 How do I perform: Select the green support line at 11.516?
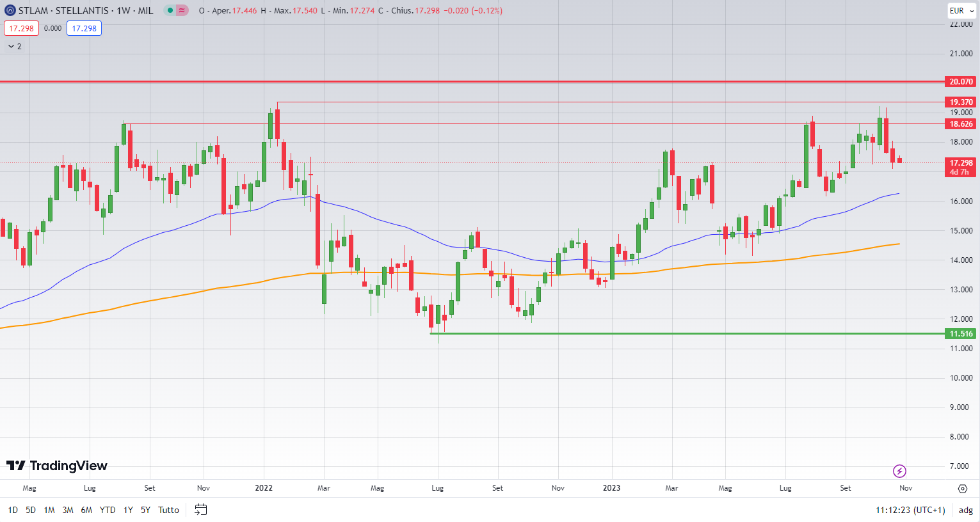point(687,333)
